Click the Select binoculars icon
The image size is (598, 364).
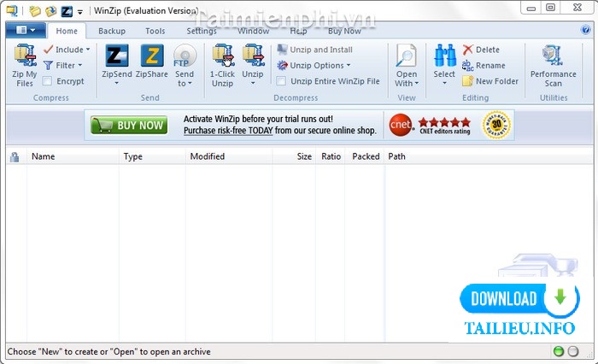[444, 56]
